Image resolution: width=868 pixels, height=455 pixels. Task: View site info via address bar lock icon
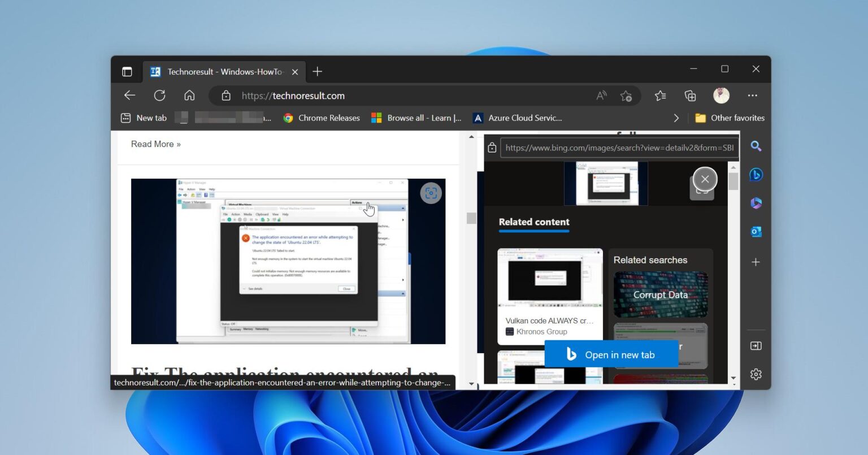tap(226, 96)
